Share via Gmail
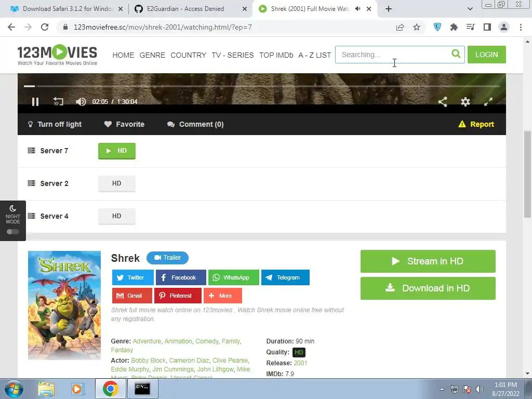Screen dimensions: 532x399 132,296
